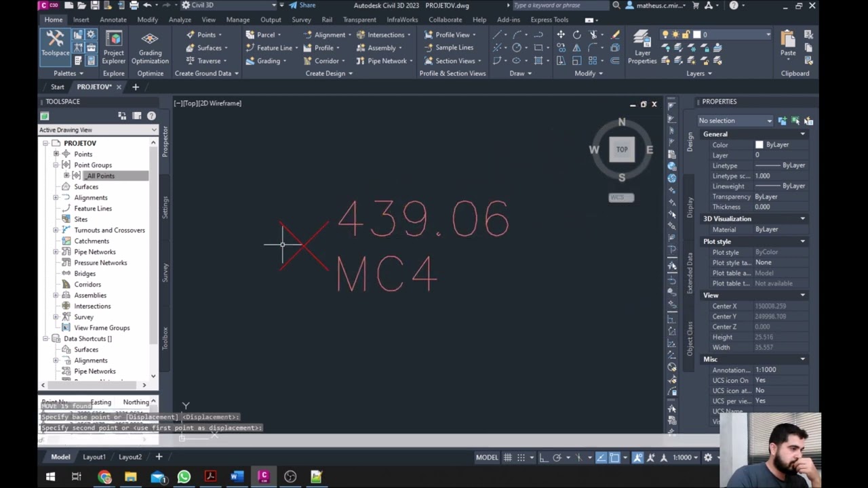The image size is (868, 488).
Task: Toggle 2D object snap in status bar
Action: (x=614, y=457)
